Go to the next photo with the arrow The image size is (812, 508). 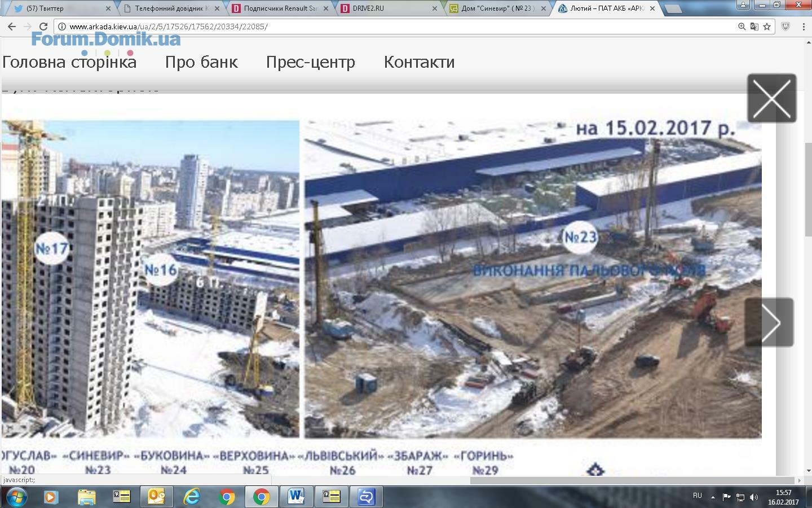pyautogui.click(x=769, y=322)
